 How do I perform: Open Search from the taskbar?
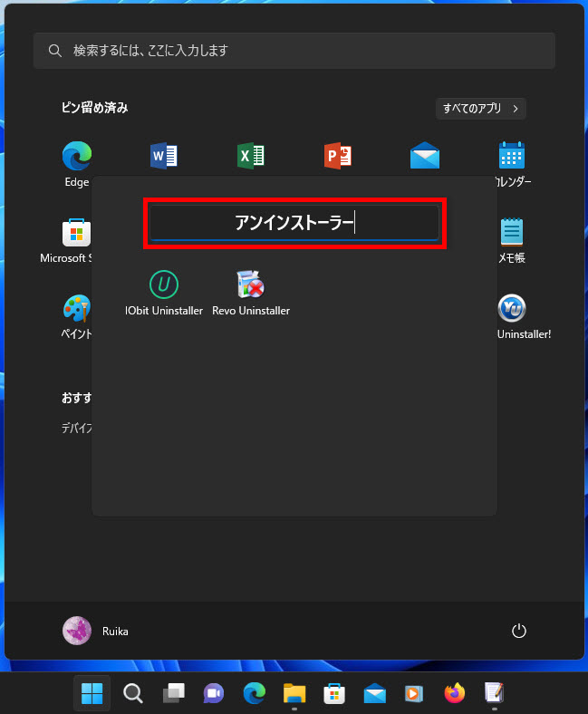(133, 693)
